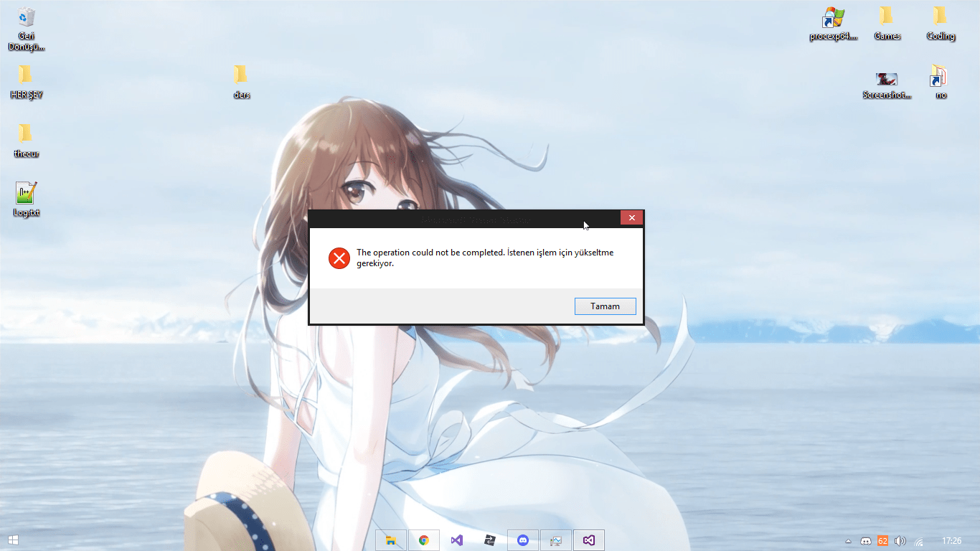Open the blue Visual Studio taskbar icon
Screen dimensions: 980x551
[x=457, y=540]
